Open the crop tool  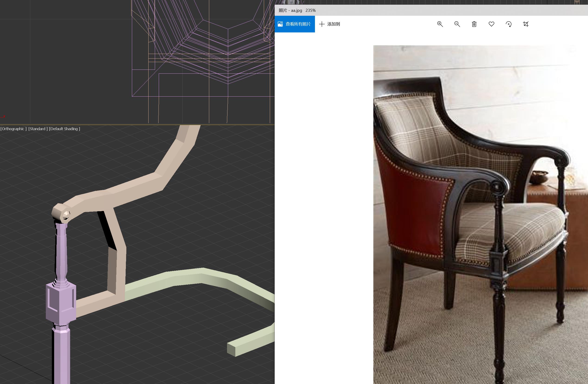click(526, 24)
